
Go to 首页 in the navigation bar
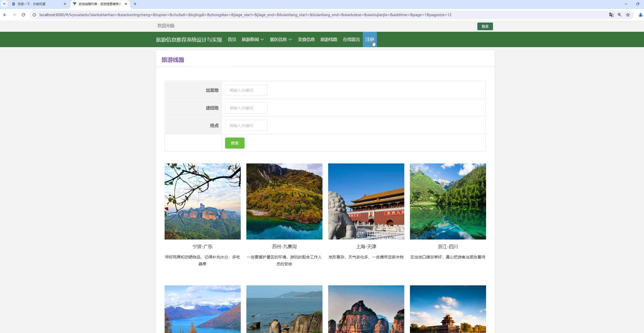tap(232, 39)
